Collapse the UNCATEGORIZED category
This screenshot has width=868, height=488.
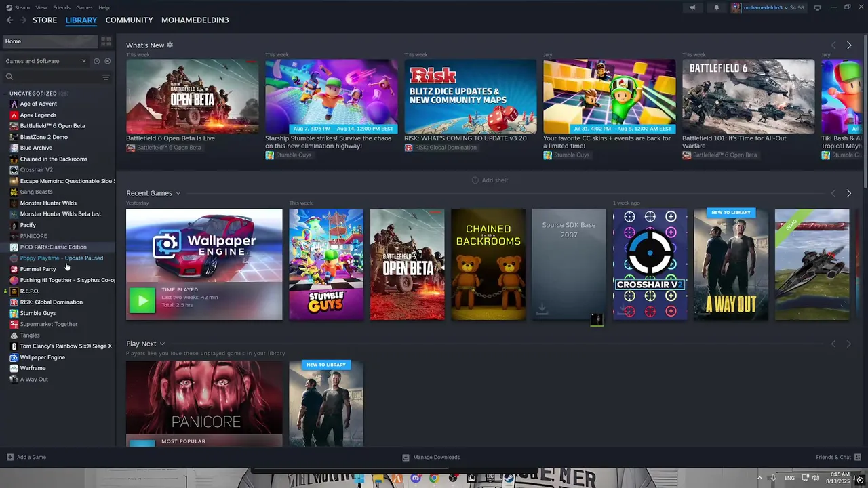(5, 94)
